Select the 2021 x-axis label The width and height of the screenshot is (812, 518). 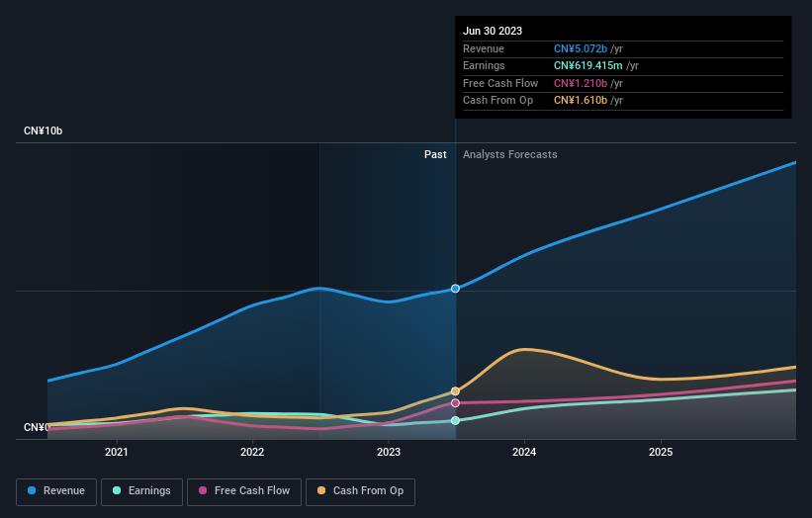[x=117, y=452]
